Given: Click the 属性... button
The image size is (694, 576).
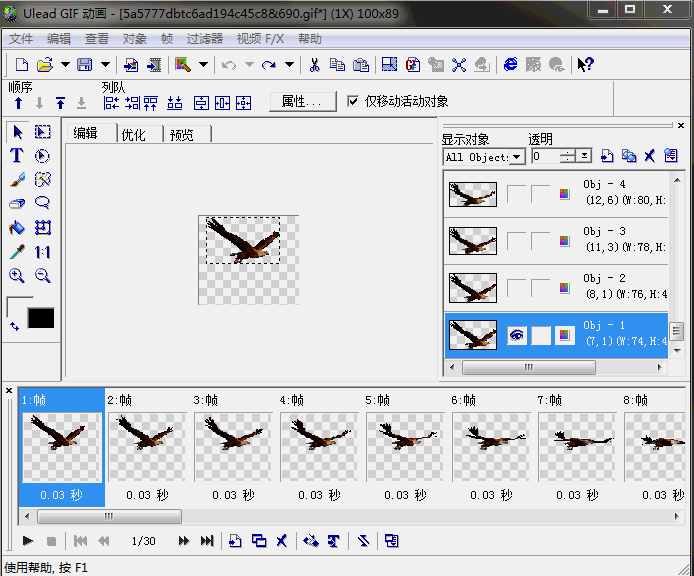Looking at the screenshot, I should click(302, 101).
